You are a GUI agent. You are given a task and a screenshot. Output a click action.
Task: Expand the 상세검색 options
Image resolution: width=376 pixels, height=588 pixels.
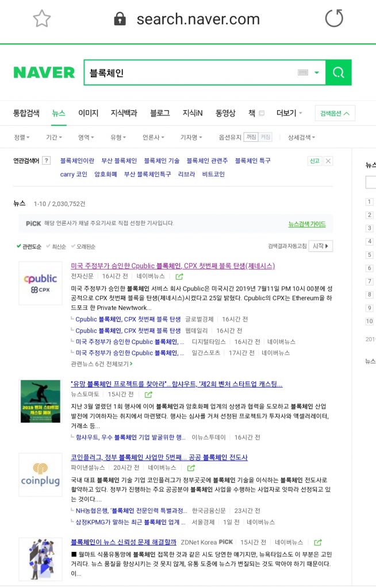[x=301, y=137]
